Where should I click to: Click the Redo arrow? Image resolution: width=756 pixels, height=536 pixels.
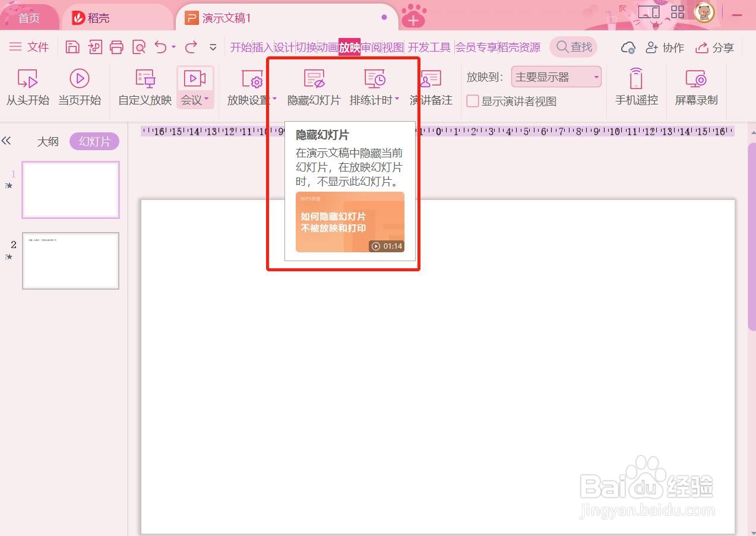pyautogui.click(x=191, y=47)
